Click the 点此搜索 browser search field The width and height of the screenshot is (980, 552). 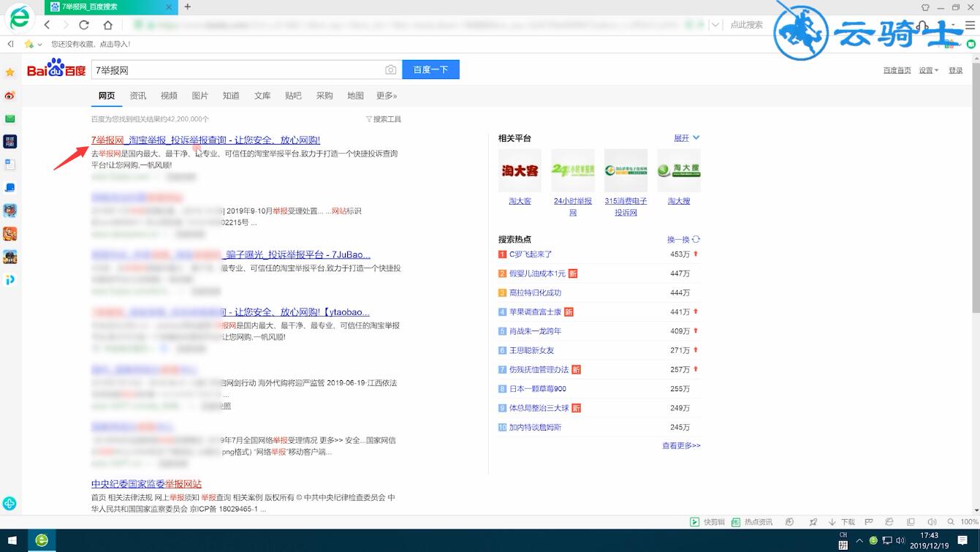[745, 25]
